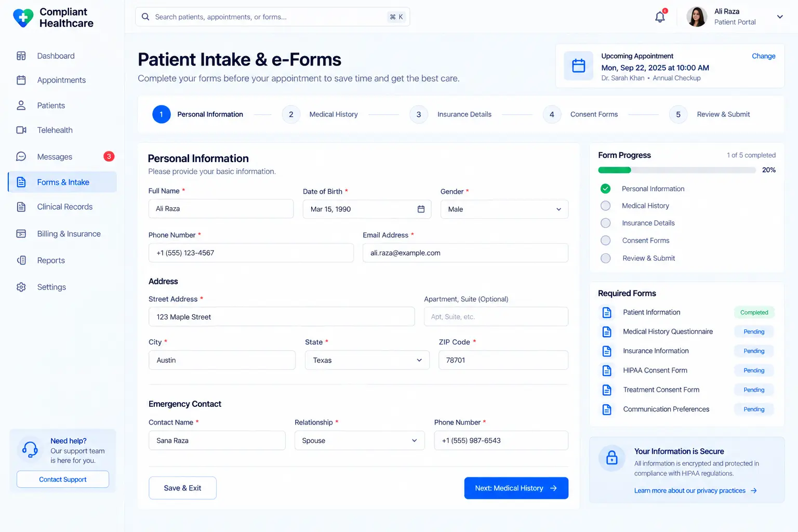Viewport: 798px width, 532px height.
Task: Click the Communication Preferences document icon
Action: pyautogui.click(x=607, y=409)
